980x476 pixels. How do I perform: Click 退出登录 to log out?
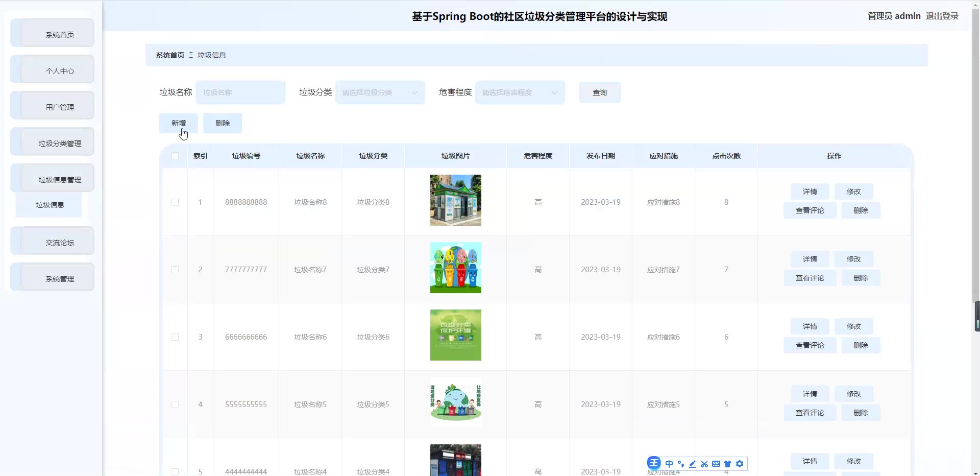(942, 16)
